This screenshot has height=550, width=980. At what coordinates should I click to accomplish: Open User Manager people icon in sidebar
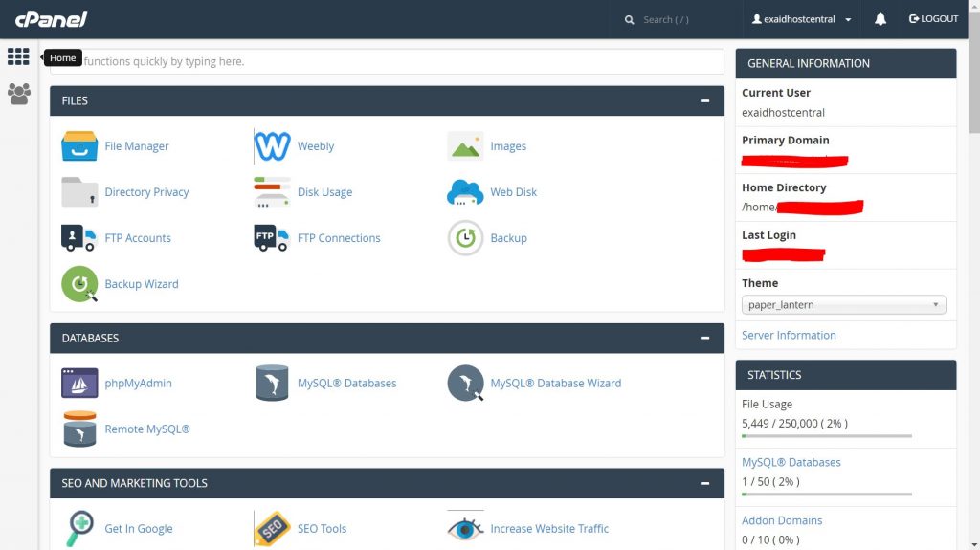(x=19, y=94)
